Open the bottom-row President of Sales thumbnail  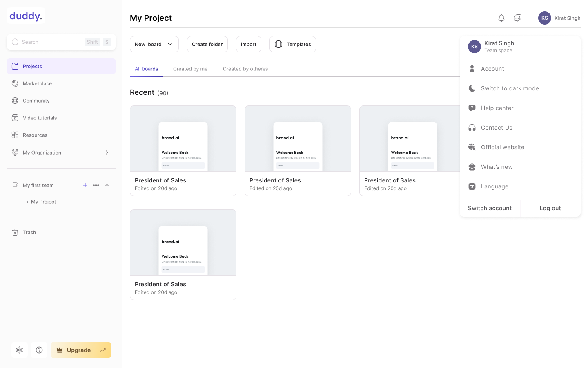(x=183, y=242)
